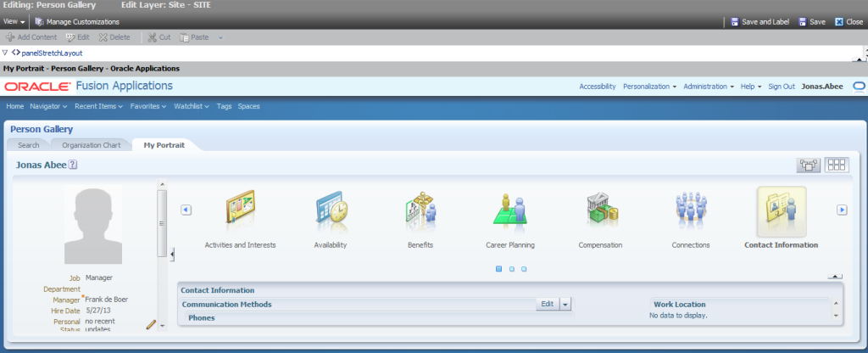The image size is (868, 353).
Task: Click the profile pane scroll up arrow
Action: pyautogui.click(x=162, y=184)
